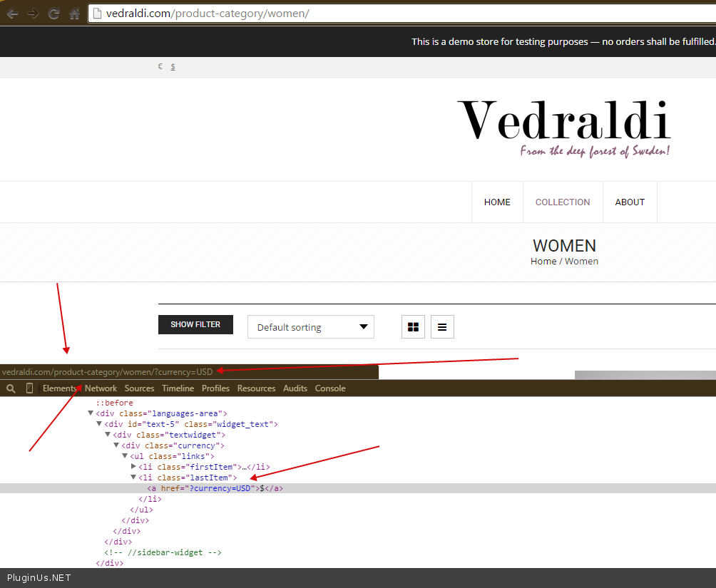Click the DevTools inspect magnifier icon
The width and height of the screenshot is (716, 588).
[x=11, y=388]
